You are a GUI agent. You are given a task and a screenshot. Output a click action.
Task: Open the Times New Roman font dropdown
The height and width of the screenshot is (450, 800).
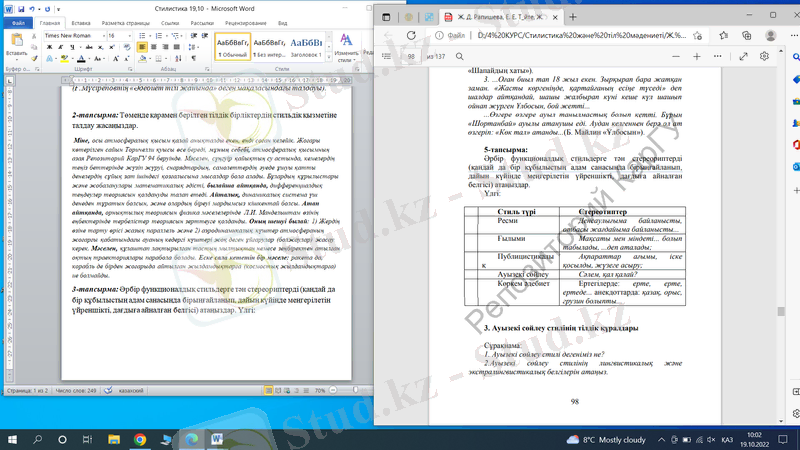coord(102,35)
